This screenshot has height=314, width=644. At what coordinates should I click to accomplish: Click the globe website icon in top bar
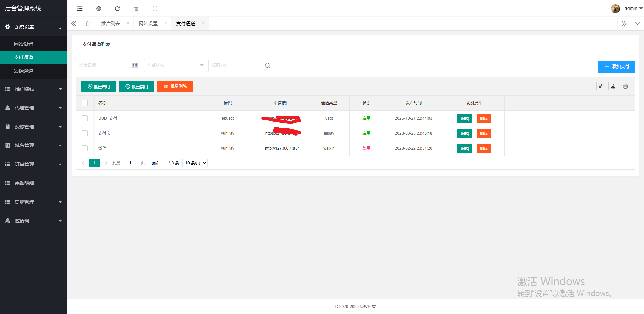pos(99,9)
